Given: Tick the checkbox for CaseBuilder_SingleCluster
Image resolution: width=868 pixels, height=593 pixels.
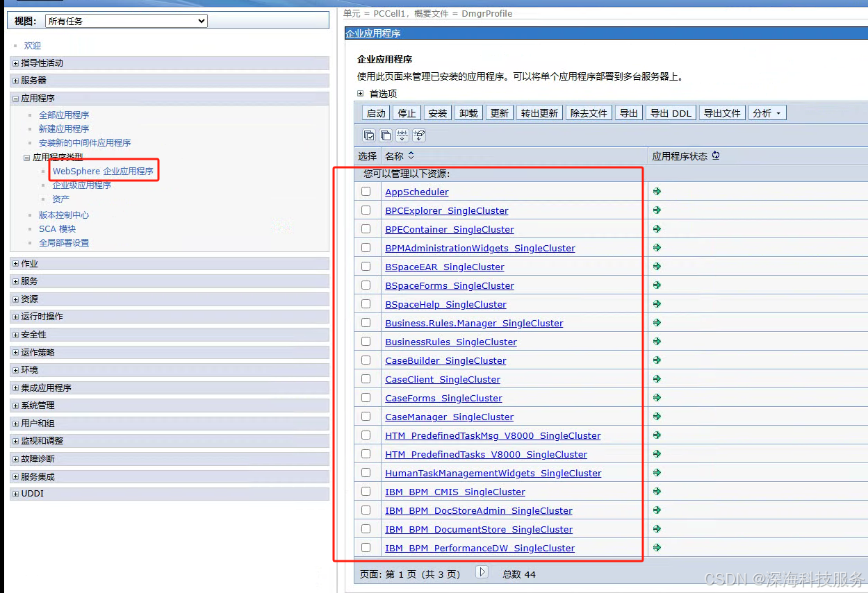Looking at the screenshot, I should [366, 360].
